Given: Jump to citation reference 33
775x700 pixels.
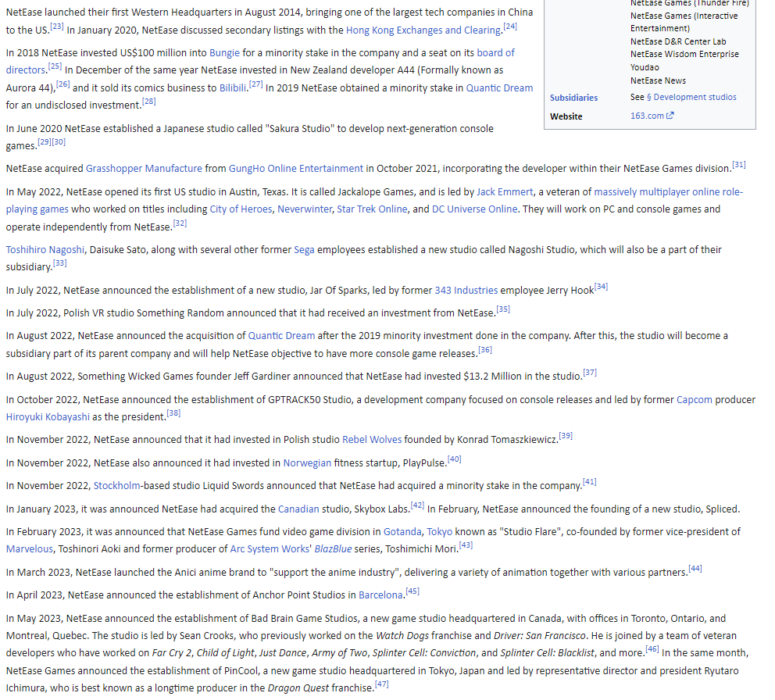Looking at the screenshot, I should [x=60, y=263].
